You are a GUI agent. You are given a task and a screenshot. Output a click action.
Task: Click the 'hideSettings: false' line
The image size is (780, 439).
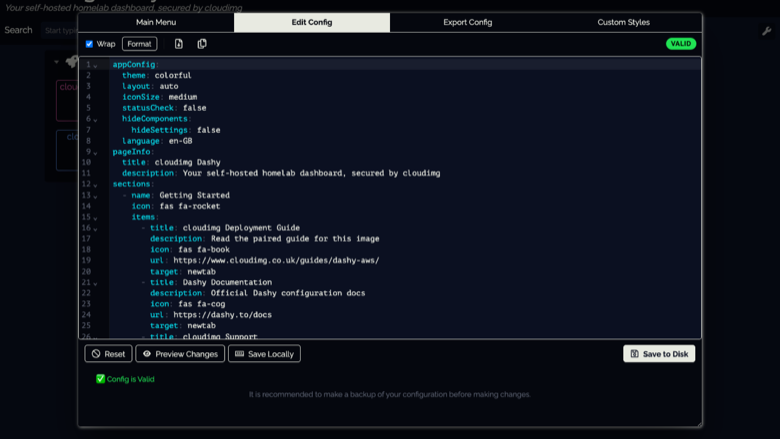coord(176,130)
